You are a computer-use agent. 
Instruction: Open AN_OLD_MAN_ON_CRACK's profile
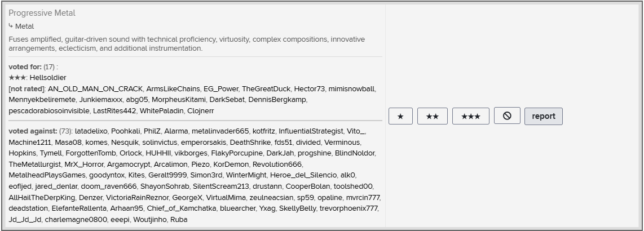click(95, 88)
